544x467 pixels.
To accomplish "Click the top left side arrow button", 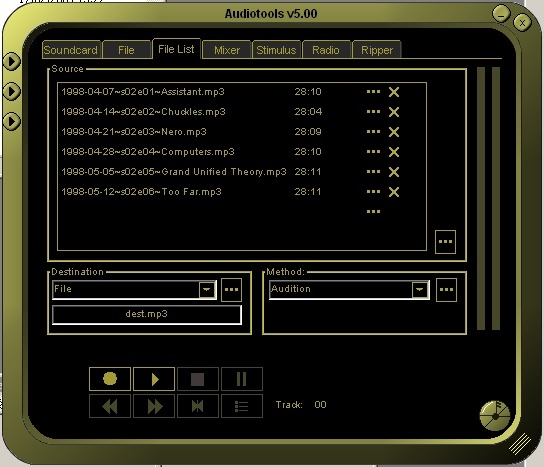I will coord(12,61).
